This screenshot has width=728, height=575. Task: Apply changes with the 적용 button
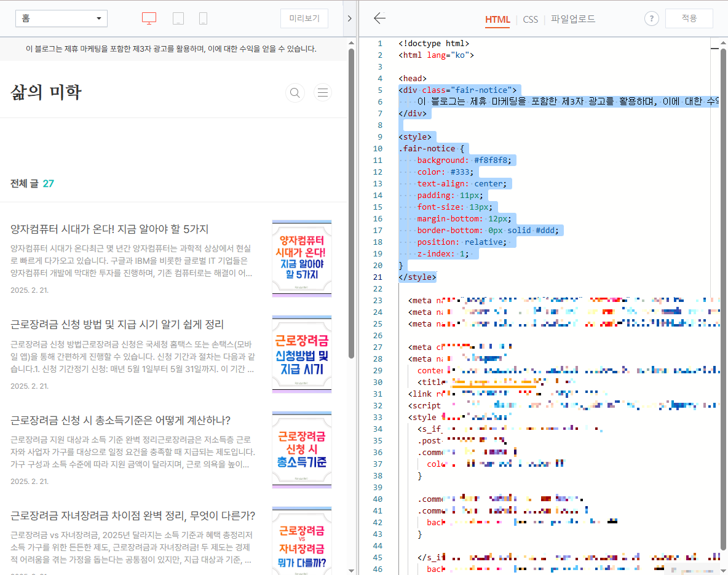tap(689, 18)
